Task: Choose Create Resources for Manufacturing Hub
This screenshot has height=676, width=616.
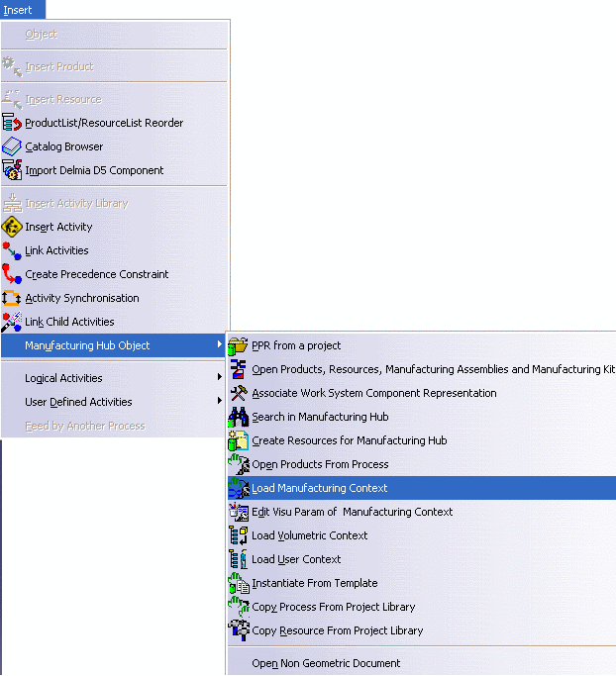Action: click(422, 440)
